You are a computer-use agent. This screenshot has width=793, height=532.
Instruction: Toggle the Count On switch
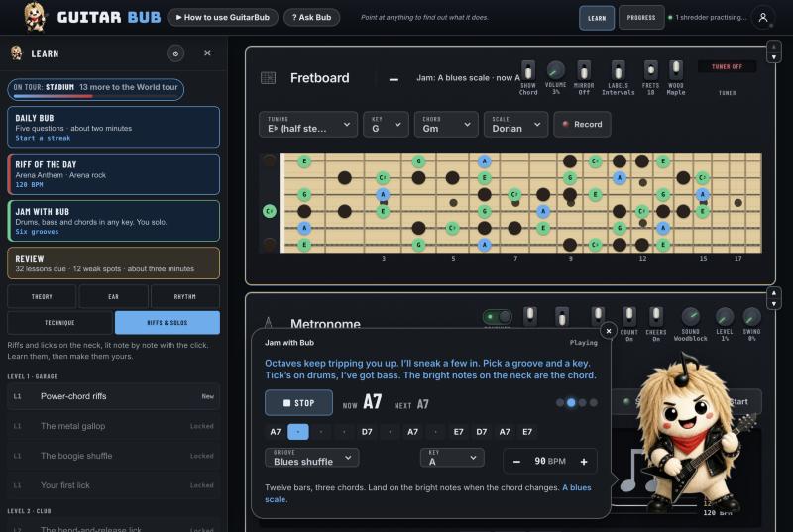pyautogui.click(x=628, y=316)
